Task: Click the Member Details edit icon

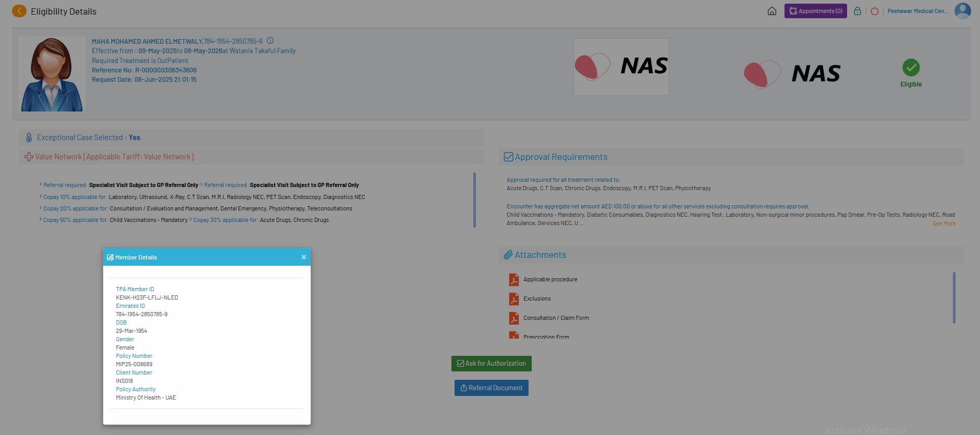Action: (x=110, y=257)
